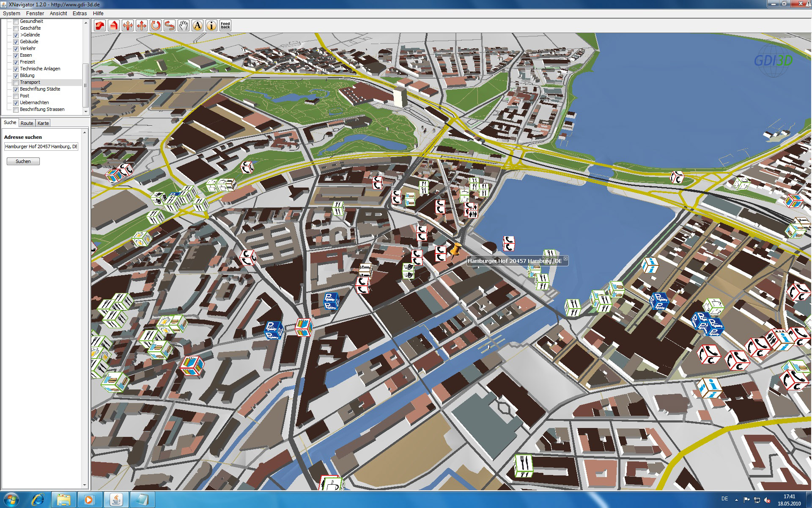The image size is (812, 508).
Task: Uncheck the >Gelände layer
Action: click(x=16, y=35)
